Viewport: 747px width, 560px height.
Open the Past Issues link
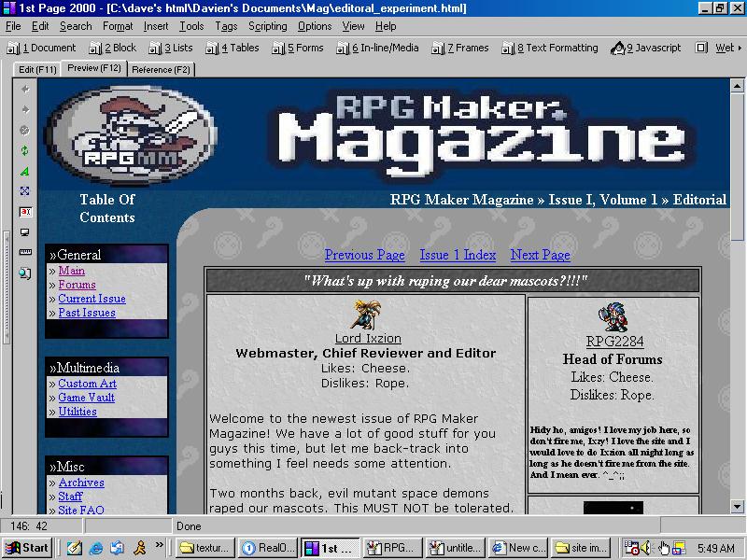click(x=87, y=313)
